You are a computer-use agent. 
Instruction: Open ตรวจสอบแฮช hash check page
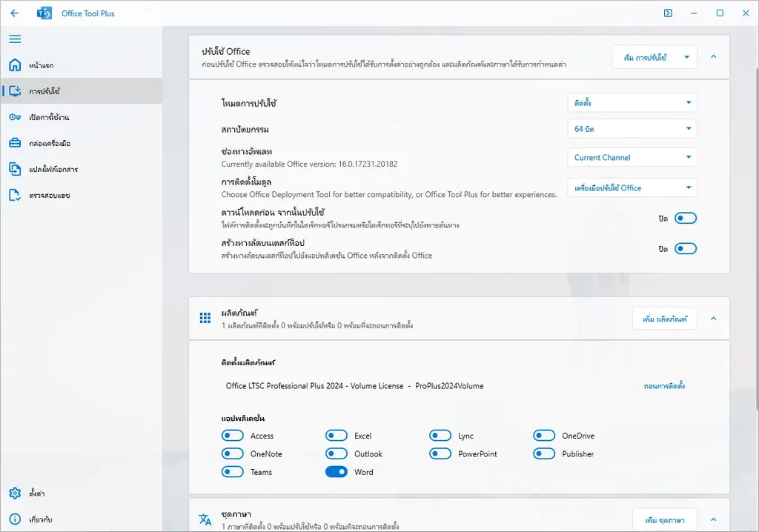pos(82,195)
